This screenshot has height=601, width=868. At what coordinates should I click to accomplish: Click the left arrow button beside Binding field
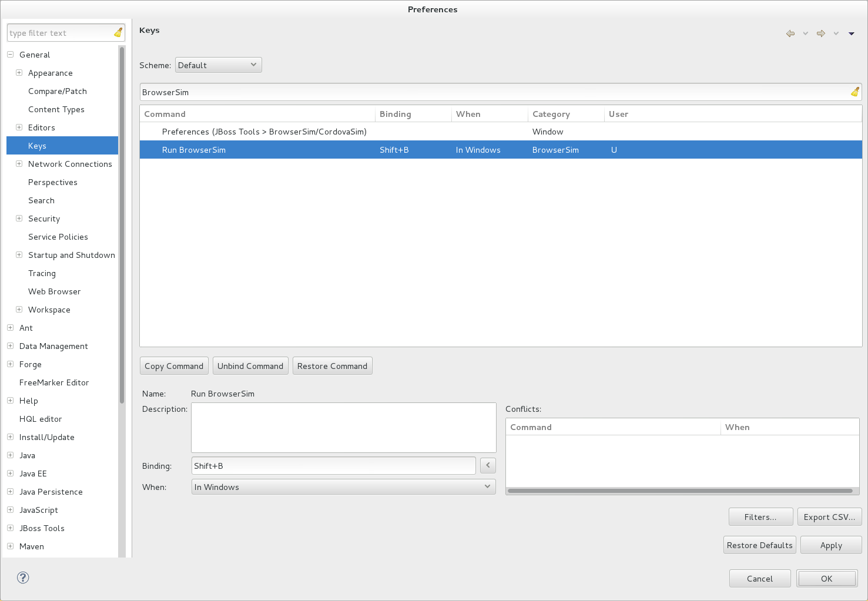pos(487,465)
